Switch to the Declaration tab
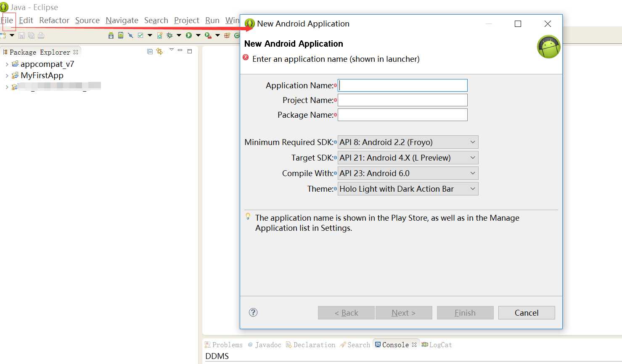Viewport: 622px width, 364px height. pyautogui.click(x=311, y=345)
